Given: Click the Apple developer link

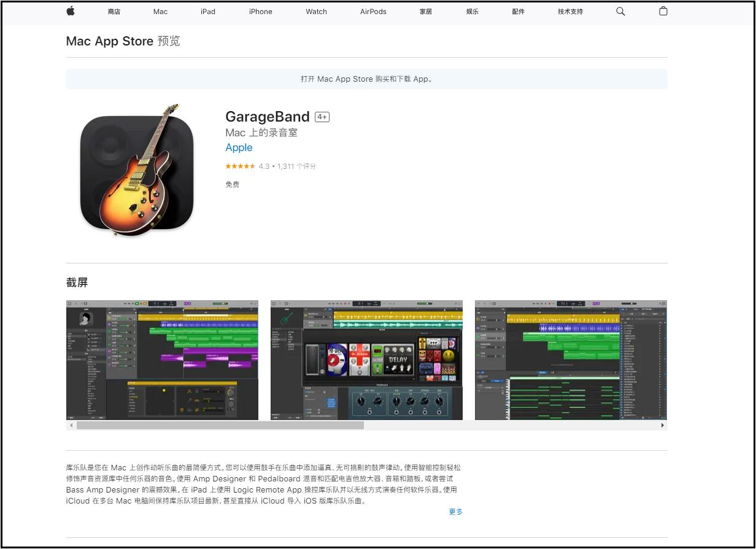Looking at the screenshot, I should point(239,147).
